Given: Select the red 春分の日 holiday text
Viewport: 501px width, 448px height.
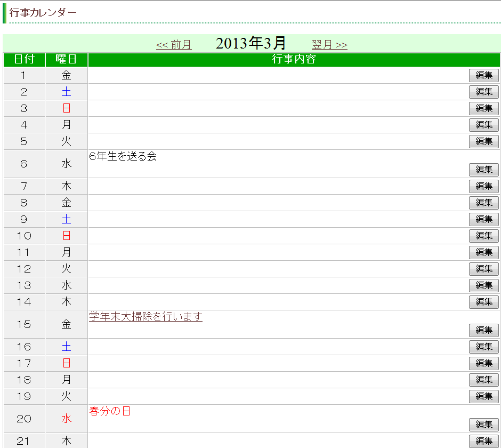Looking at the screenshot, I should click(x=110, y=411).
